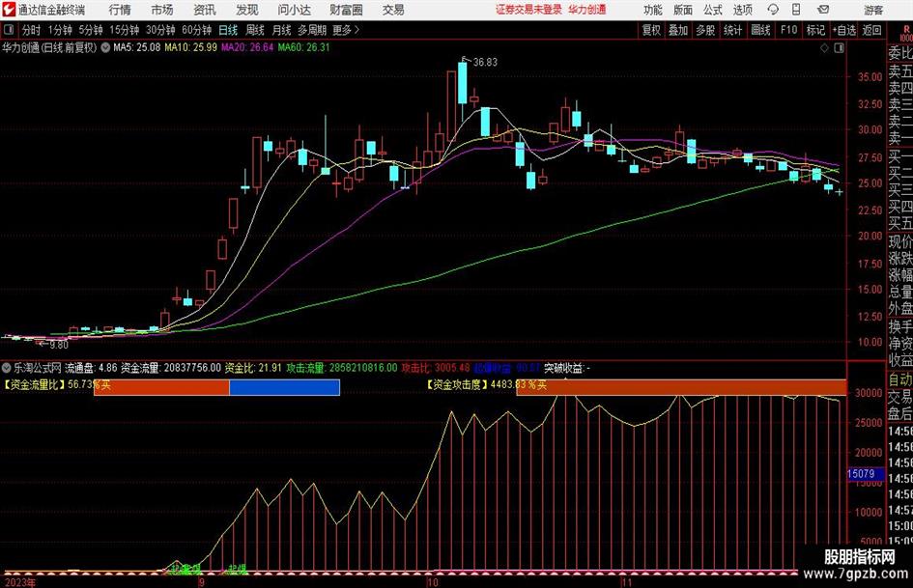
Task: Open the 资讯 menu
Action: pos(205,10)
